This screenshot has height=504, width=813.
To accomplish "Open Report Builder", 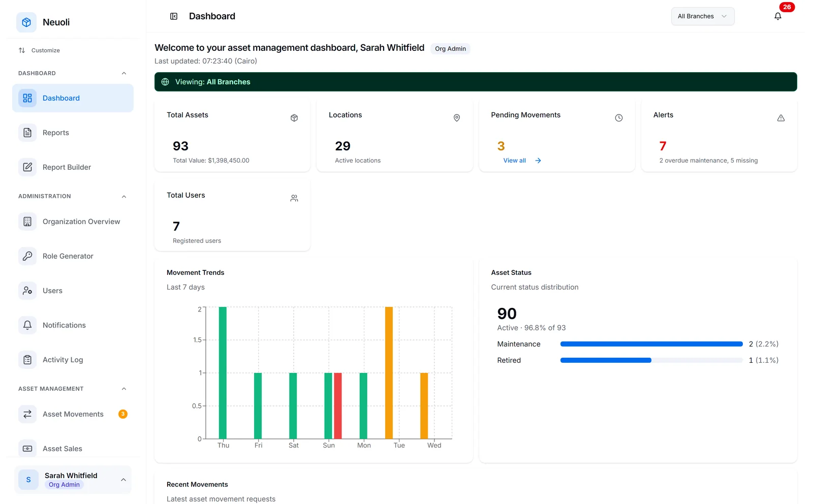I will click(x=73, y=167).
